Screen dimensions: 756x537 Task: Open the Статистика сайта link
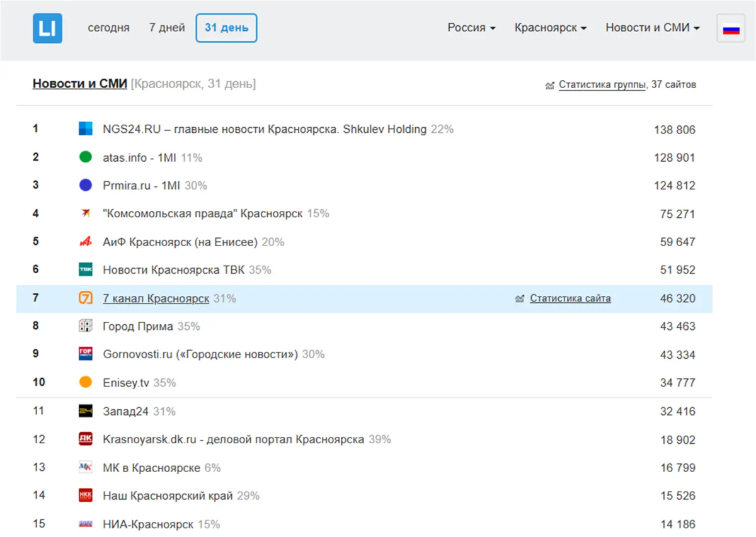click(570, 298)
